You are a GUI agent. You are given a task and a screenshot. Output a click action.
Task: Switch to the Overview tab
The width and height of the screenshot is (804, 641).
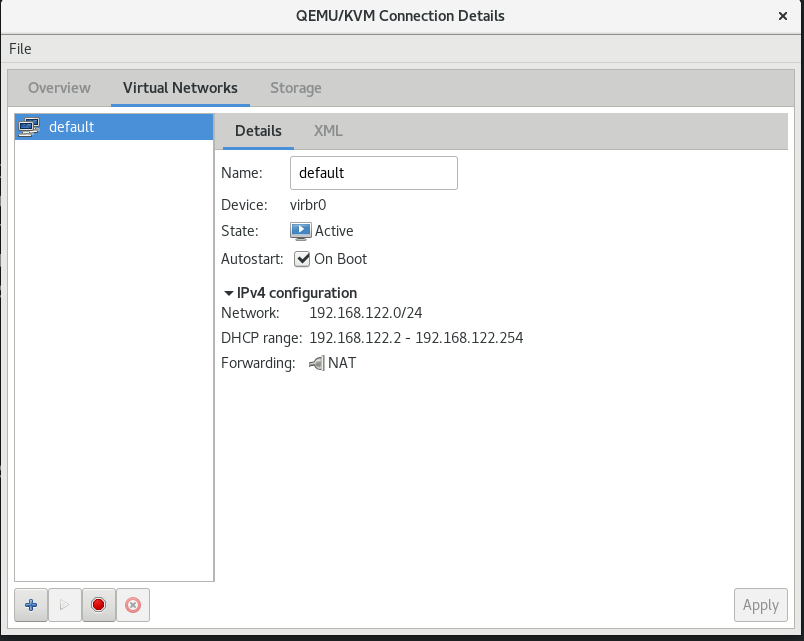tap(59, 88)
